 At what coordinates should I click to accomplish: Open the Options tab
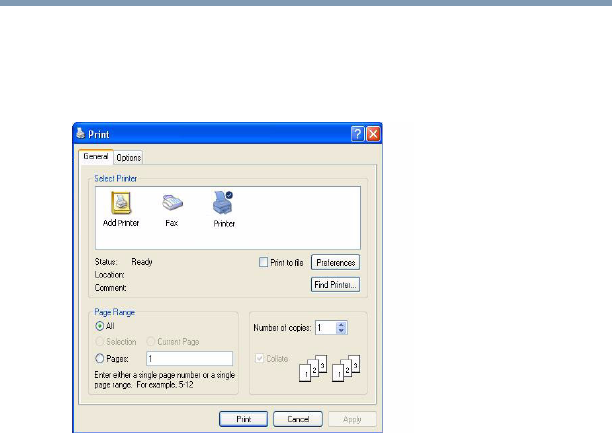[x=128, y=158]
